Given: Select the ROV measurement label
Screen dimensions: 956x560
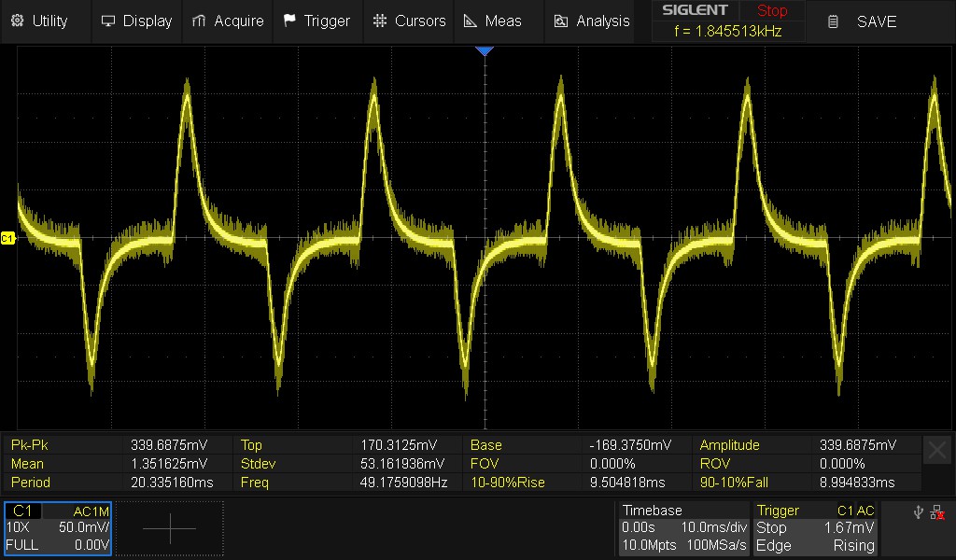Looking at the screenshot, I should (714, 464).
